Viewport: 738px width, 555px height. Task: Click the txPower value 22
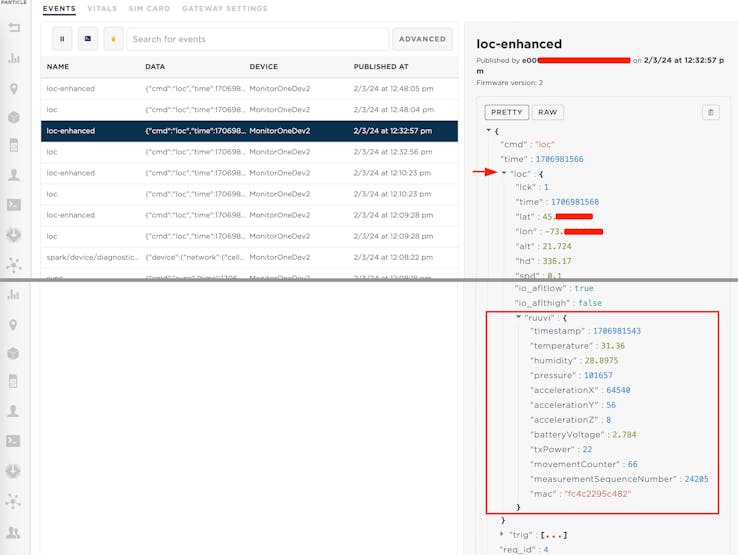(587, 449)
